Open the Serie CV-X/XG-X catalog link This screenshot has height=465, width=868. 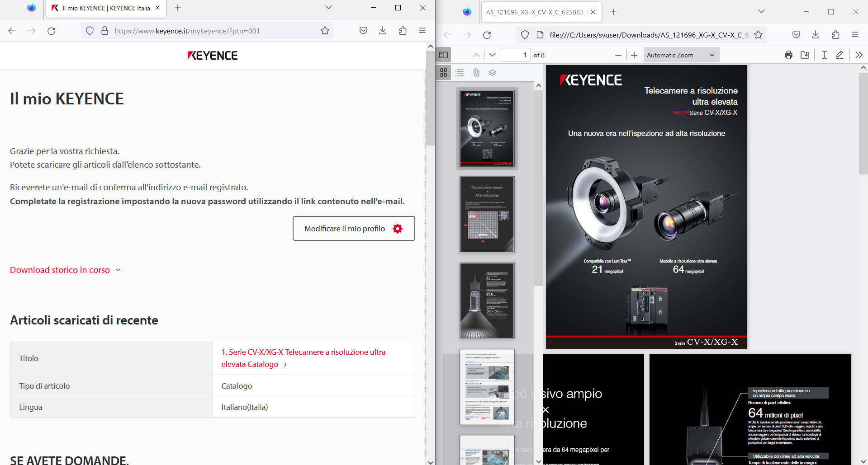[x=303, y=358]
